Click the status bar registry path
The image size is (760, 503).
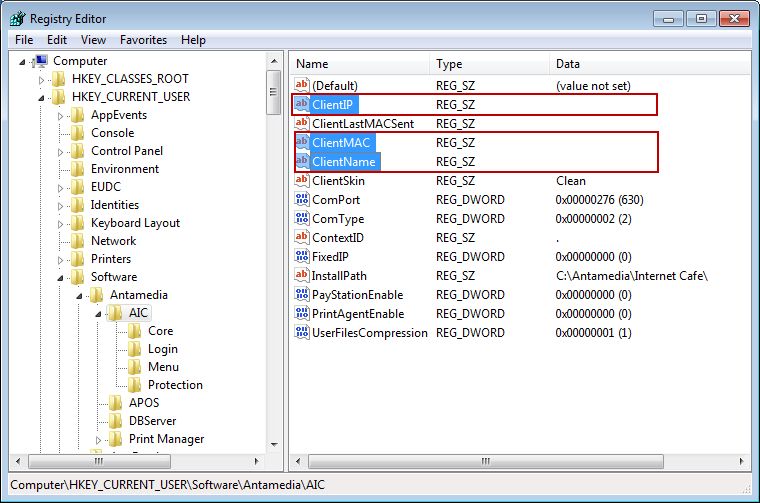pos(168,485)
